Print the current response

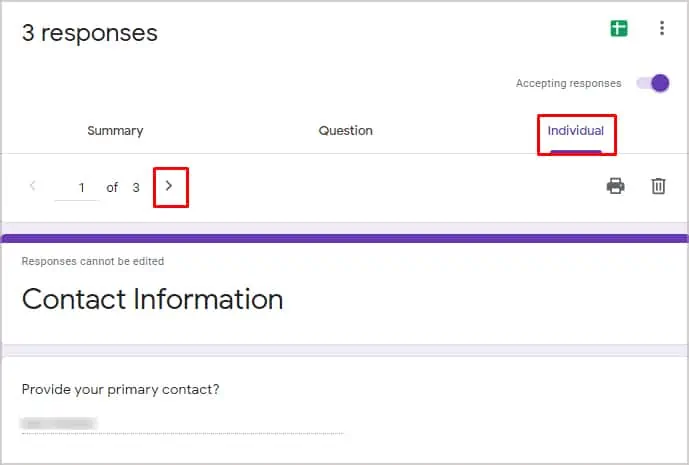[x=615, y=186]
